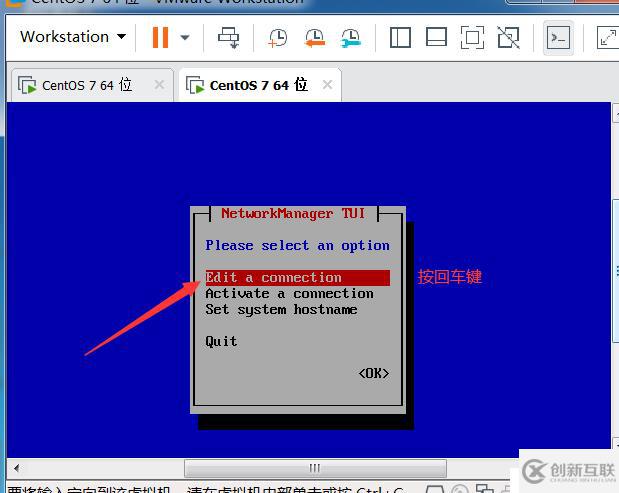Close the first CentOS 7 64 位 tab

pos(159,84)
